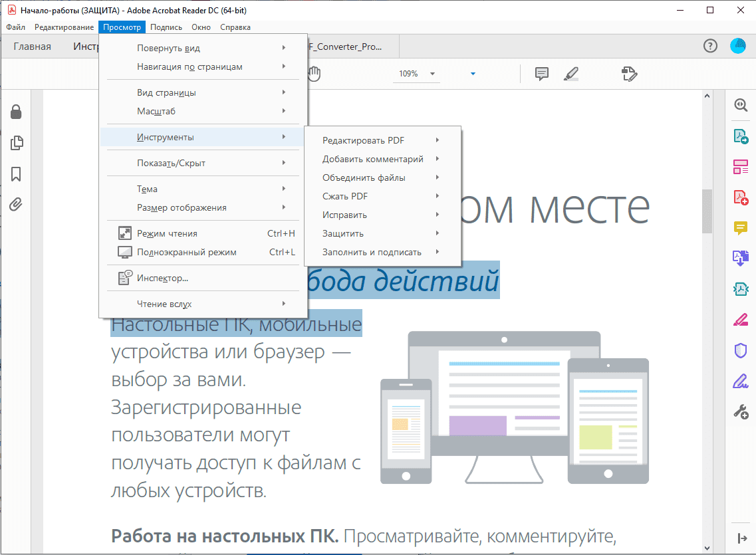Open the yellow Comment tool in right pane
Viewport: 756px width, 555px height.
741,228
